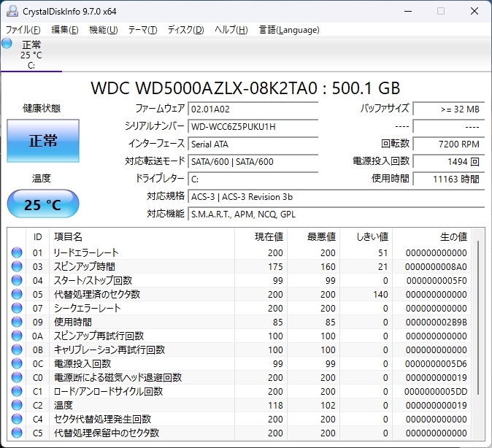Click the standard field ACS-3 Revision 3b
The height and width of the screenshot is (448, 492).
(x=337, y=197)
